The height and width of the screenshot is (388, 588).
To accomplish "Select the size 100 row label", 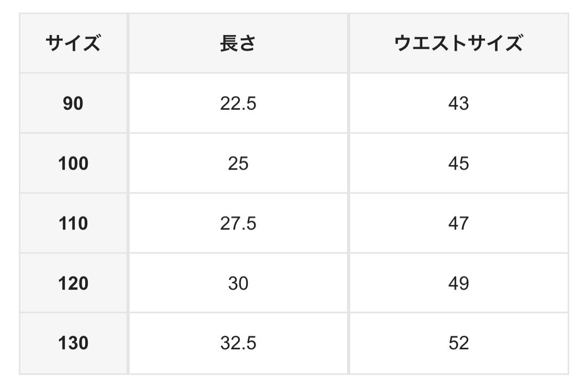I will (73, 164).
